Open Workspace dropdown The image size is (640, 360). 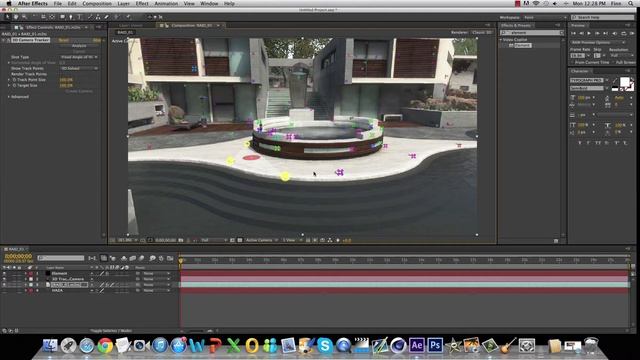[x=545, y=17]
